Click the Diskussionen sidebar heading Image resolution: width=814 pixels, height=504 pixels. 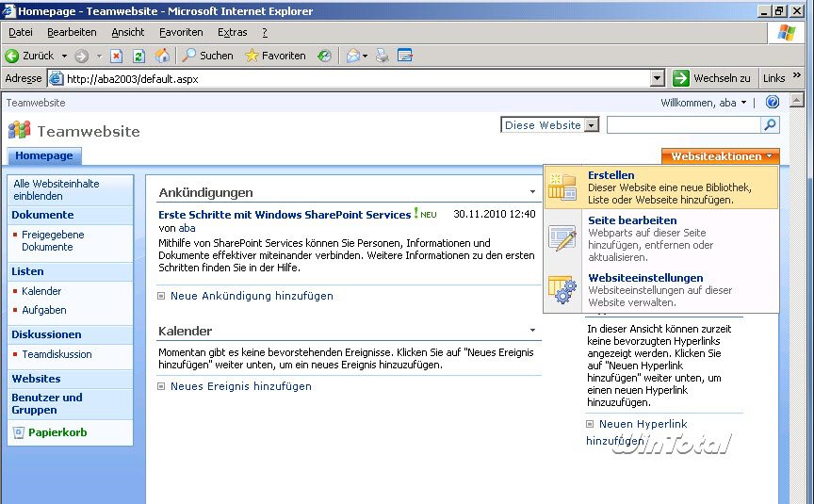[x=46, y=334]
